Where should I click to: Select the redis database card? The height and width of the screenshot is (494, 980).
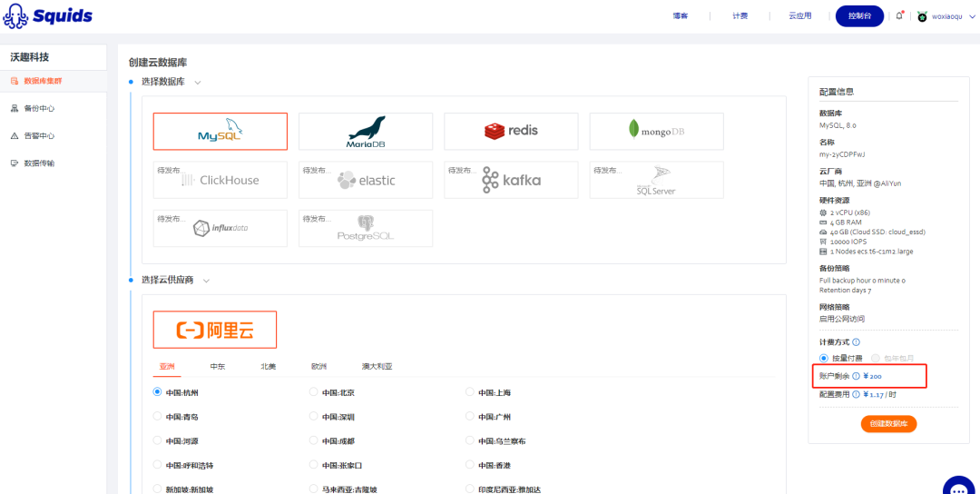[511, 132]
